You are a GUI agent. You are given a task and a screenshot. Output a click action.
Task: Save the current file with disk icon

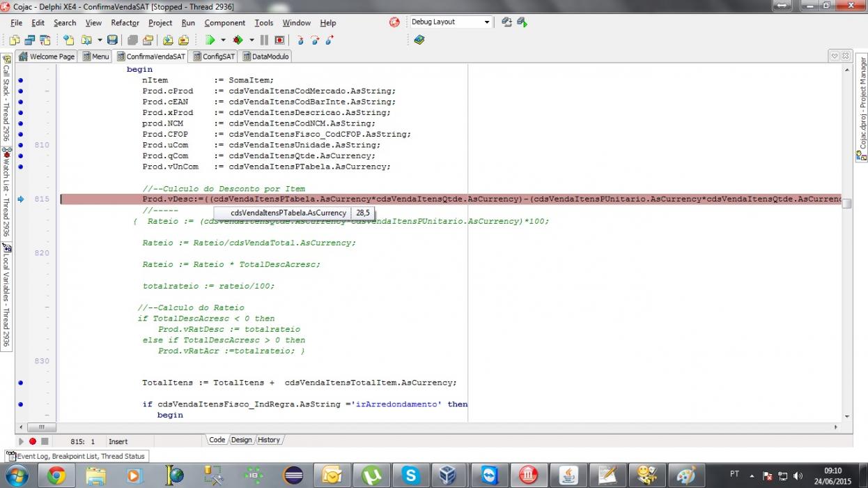pyautogui.click(x=112, y=40)
